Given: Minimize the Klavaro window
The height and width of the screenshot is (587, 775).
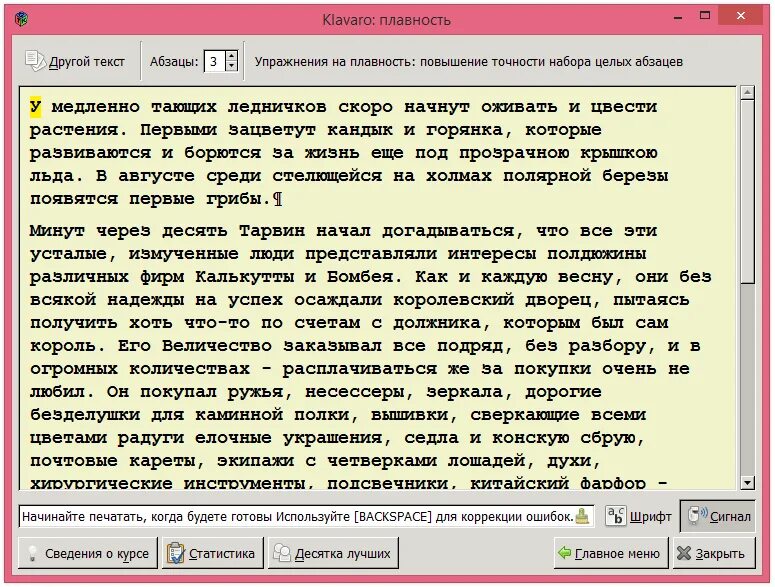Looking at the screenshot, I should tap(678, 18).
